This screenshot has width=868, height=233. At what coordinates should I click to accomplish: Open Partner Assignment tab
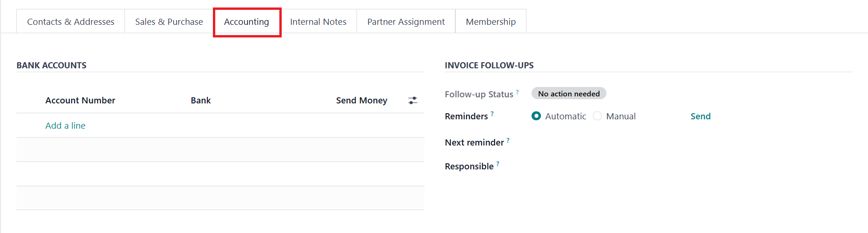coord(406,22)
